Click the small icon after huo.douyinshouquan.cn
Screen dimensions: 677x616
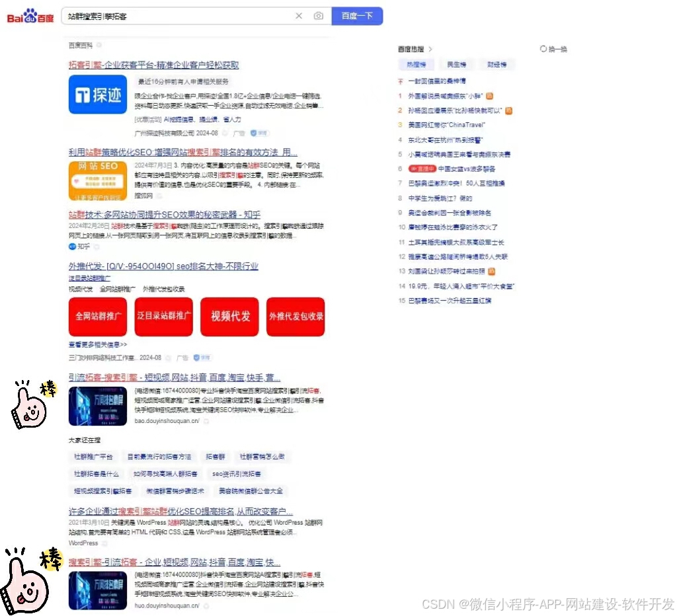[x=206, y=605]
